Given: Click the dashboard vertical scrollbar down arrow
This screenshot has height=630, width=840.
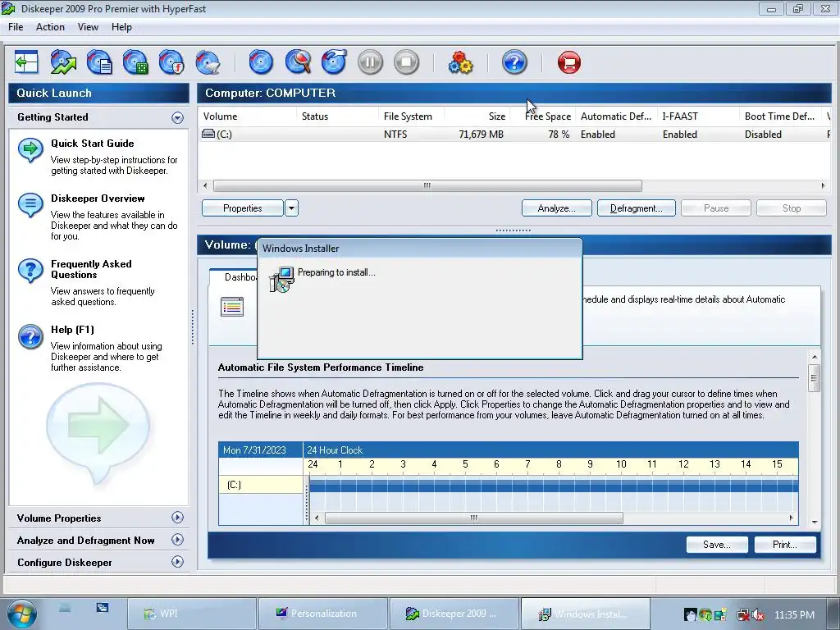Looking at the screenshot, I should pos(815,522).
